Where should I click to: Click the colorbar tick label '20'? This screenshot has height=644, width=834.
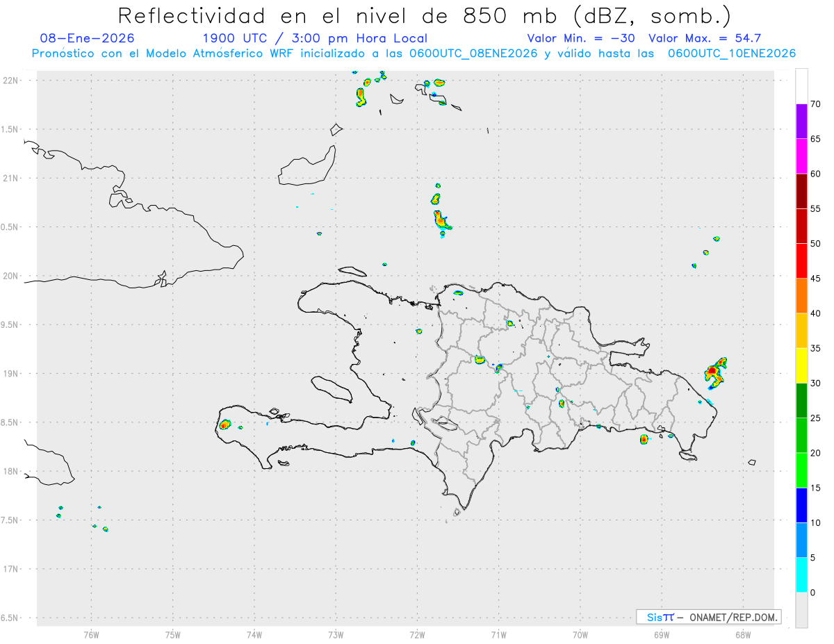[x=816, y=453]
